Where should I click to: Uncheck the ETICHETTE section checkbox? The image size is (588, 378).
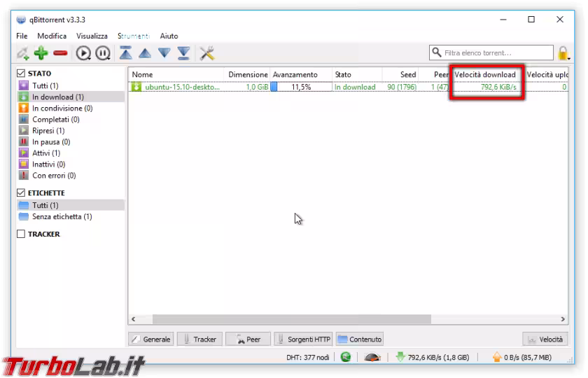click(21, 193)
